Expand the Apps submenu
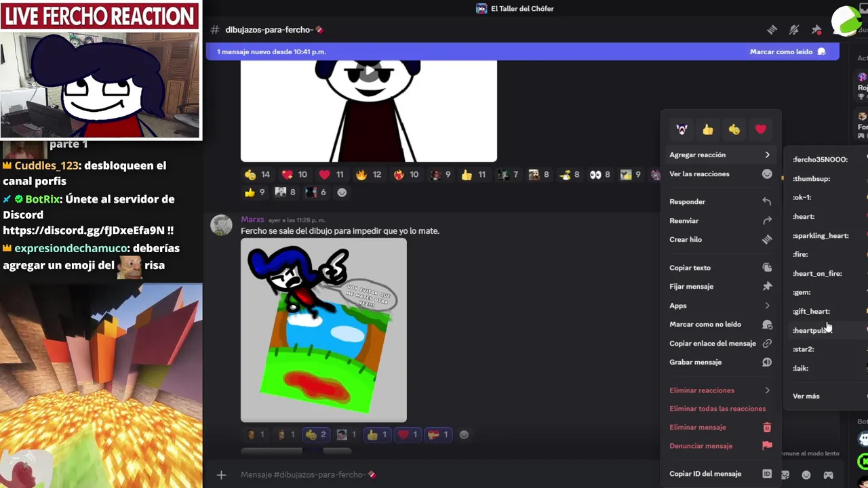This screenshot has width=868, height=488. [719, 306]
